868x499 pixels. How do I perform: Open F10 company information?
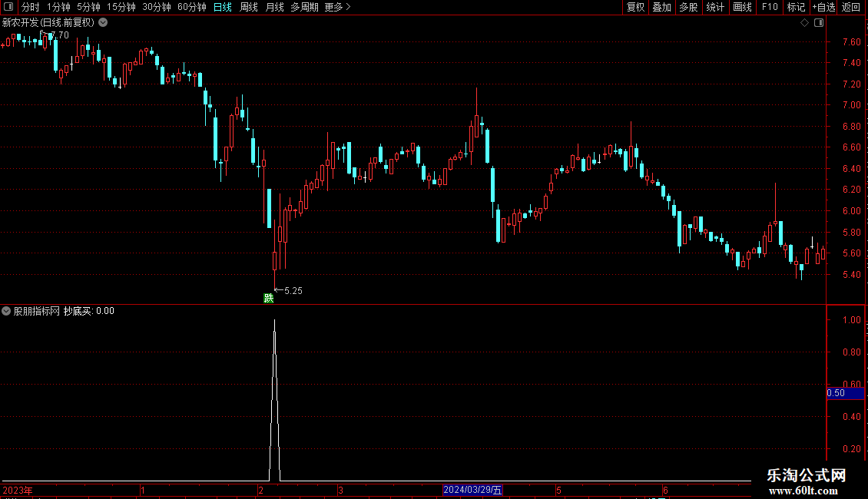[x=770, y=7]
